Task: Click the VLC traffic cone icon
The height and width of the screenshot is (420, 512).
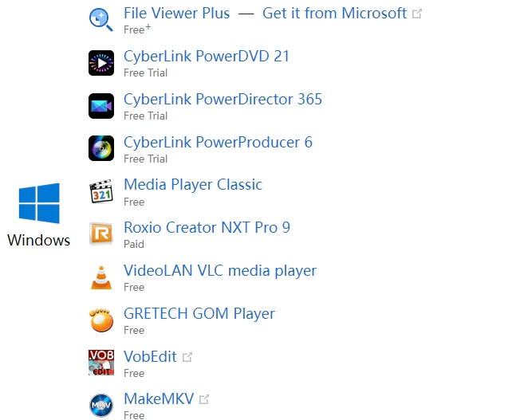Action: click(x=101, y=277)
